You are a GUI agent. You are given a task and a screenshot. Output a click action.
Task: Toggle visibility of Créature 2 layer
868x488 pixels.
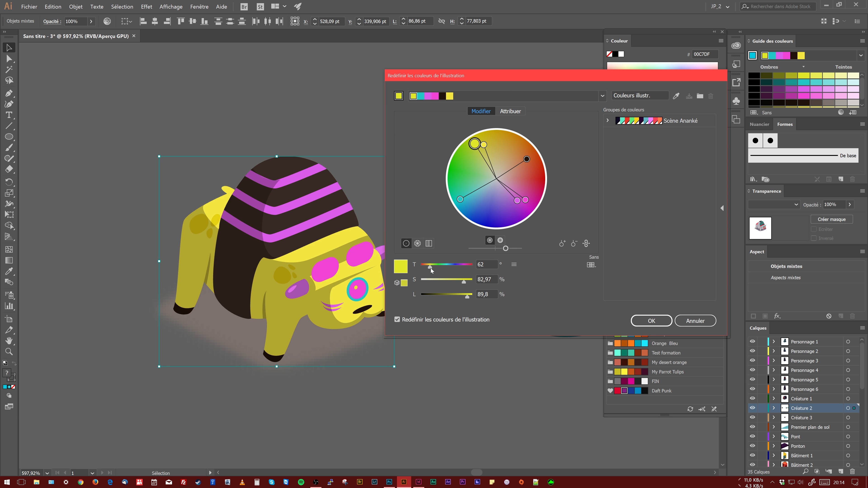[752, 408]
